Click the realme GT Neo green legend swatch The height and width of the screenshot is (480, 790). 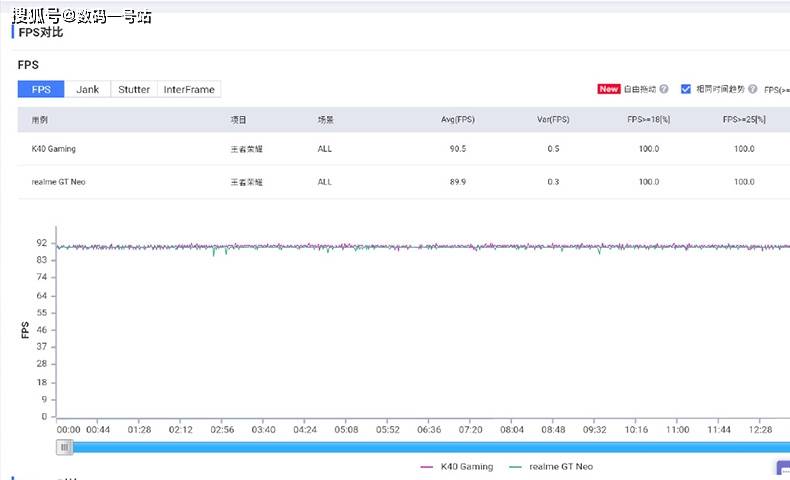tap(515, 467)
